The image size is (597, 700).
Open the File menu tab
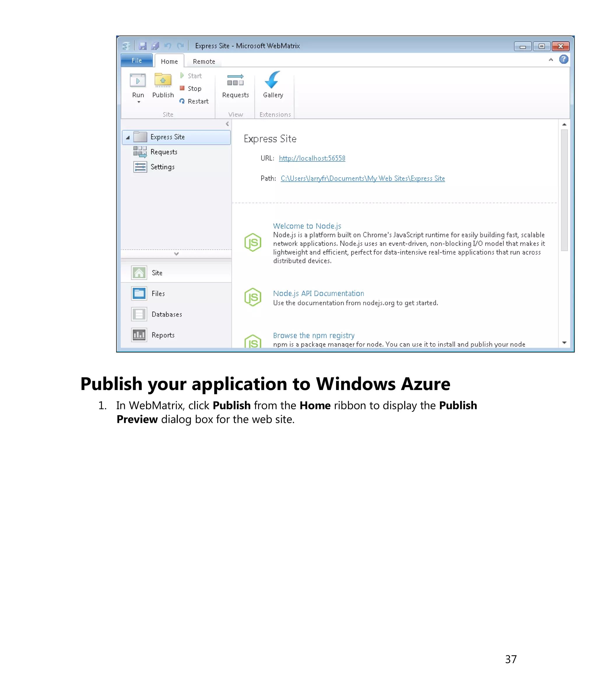tap(137, 61)
